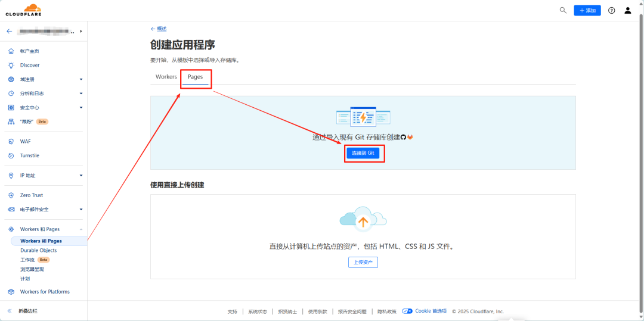Click the Cloudflare logo
This screenshot has height=321, width=644.
(23, 10)
